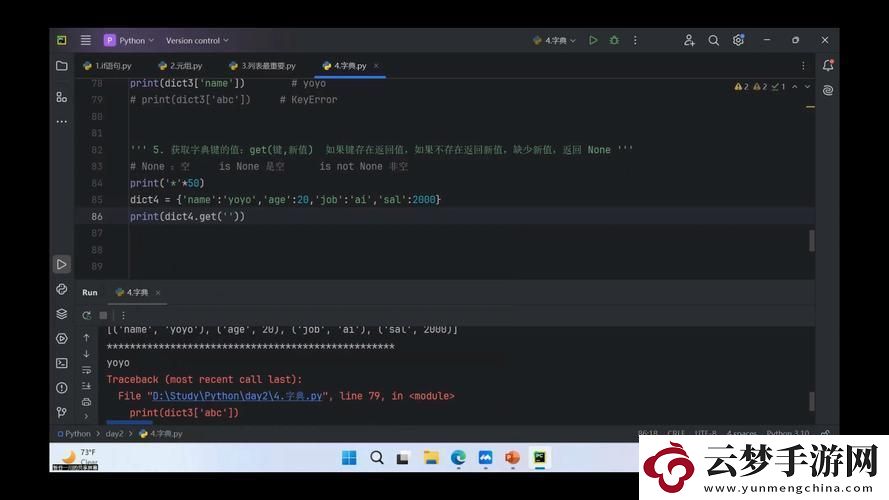The height and width of the screenshot is (500, 889).
Task: Switch to 1.if语句.py tab
Action: (x=107, y=66)
